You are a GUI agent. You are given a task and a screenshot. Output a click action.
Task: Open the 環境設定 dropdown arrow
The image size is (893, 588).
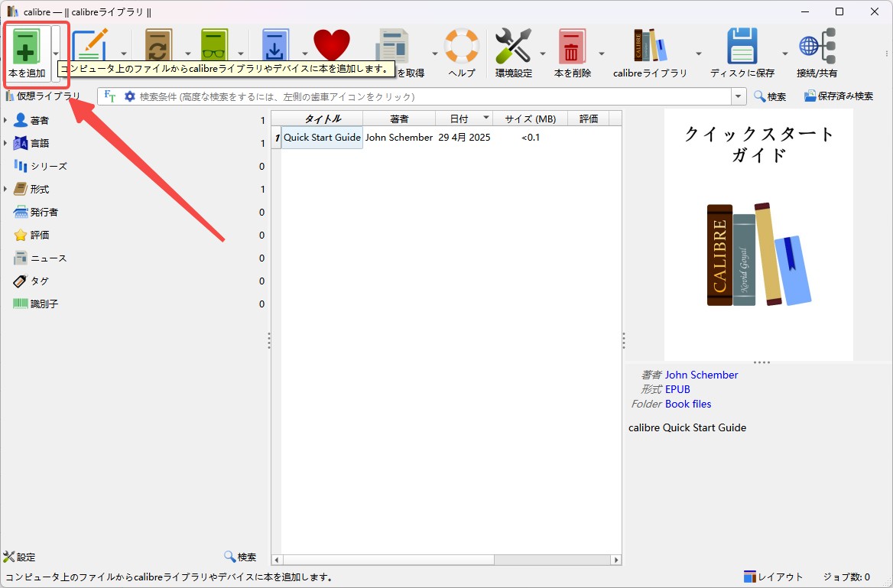pyautogui.click(x=543, y=54)
